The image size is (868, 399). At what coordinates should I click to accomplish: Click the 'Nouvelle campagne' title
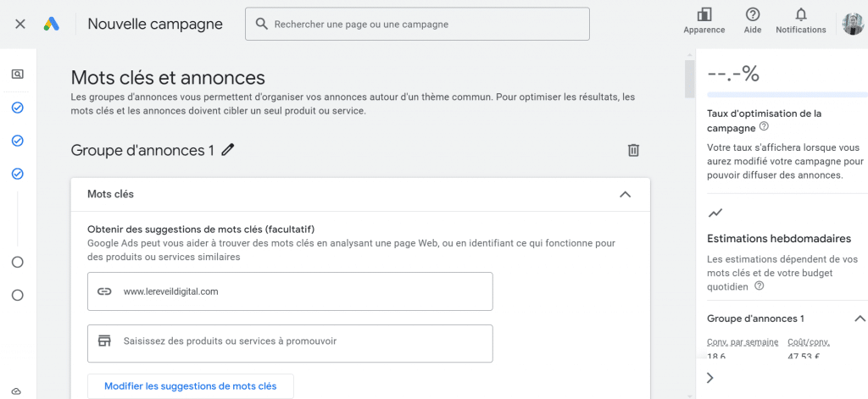155,24
